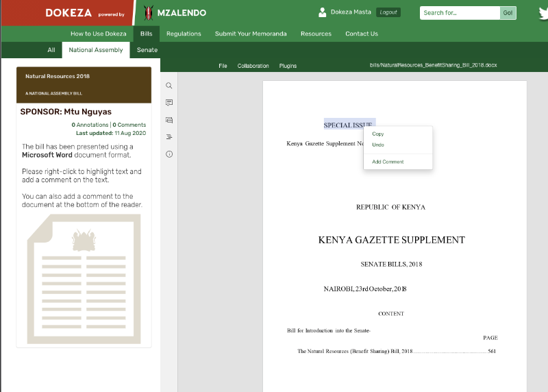The height and width of the screenshot is (392, 548).
Task: Select the All bills tab
Action: tap(51, 50)
